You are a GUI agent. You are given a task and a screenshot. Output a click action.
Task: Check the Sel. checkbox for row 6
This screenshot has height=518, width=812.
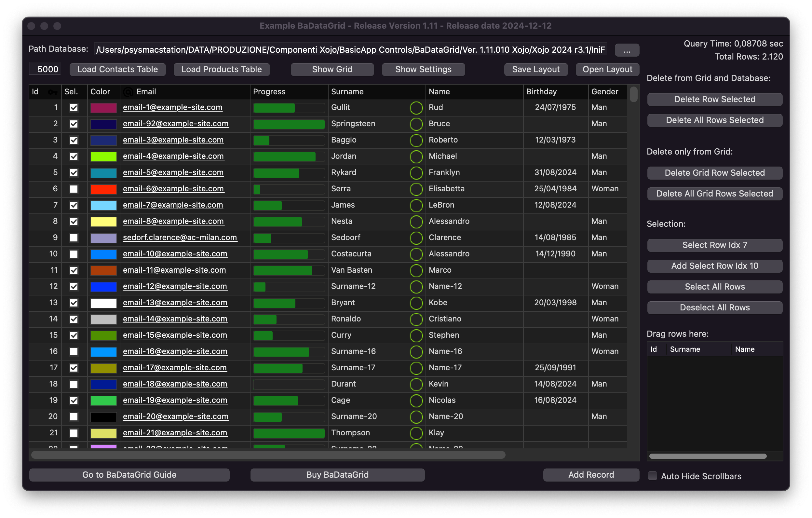pos(74,189)
